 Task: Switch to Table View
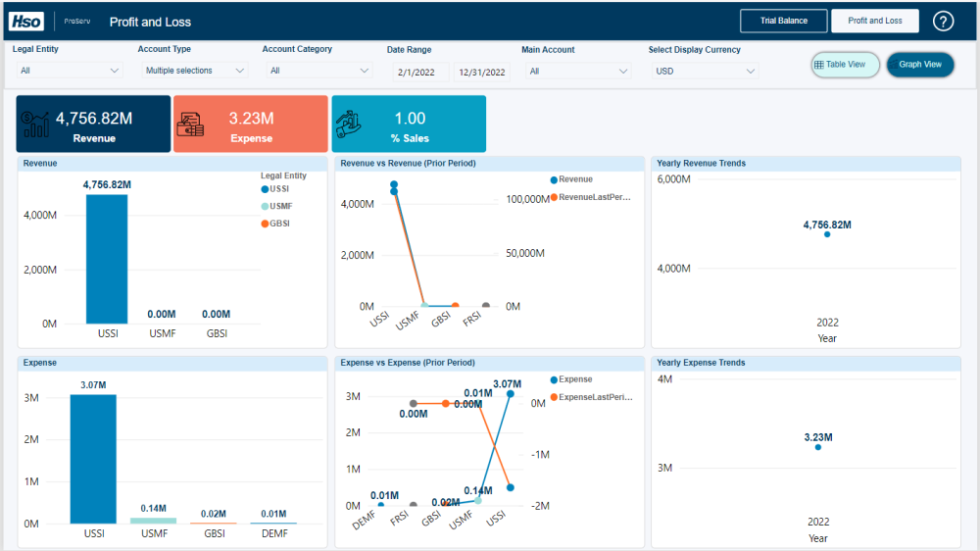coord(845,65)
